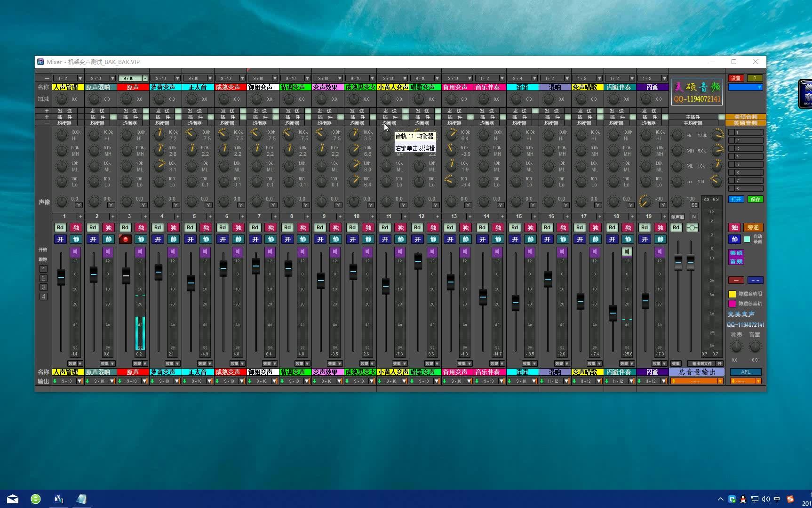Mute track 2 原声混响 with 静 button
812x508 pixels.
pos(109,240)
